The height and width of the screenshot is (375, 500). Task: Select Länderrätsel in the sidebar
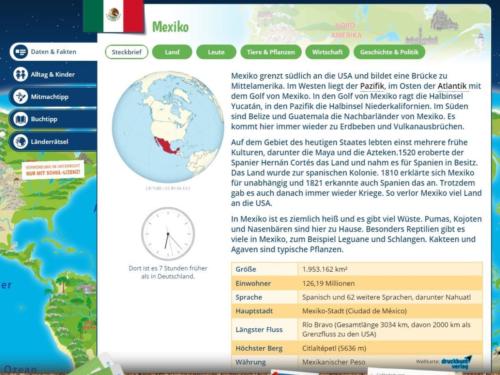[53, 141]
